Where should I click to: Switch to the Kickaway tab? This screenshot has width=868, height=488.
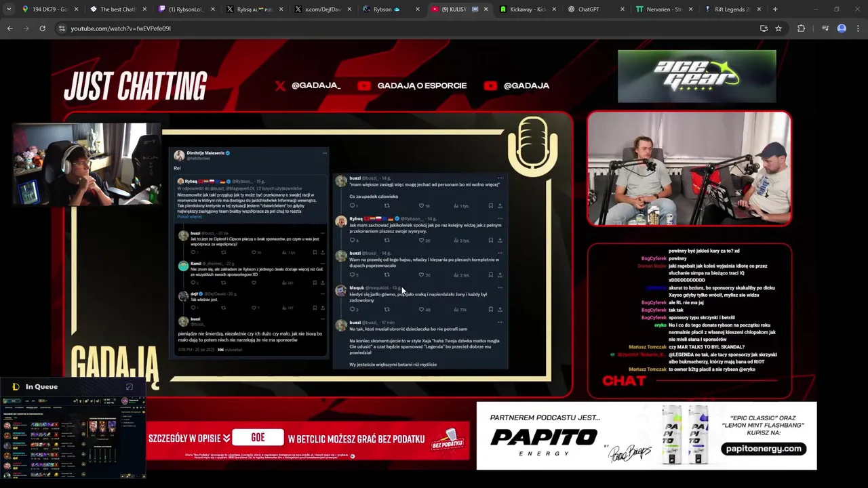point(528,9)
